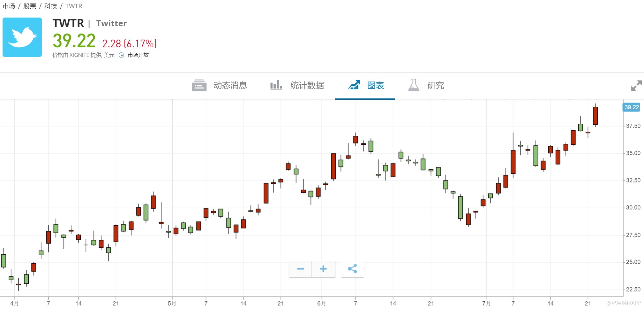Open the 研究 tab
This screenshot has width=644, height=309.
point(435,85)
